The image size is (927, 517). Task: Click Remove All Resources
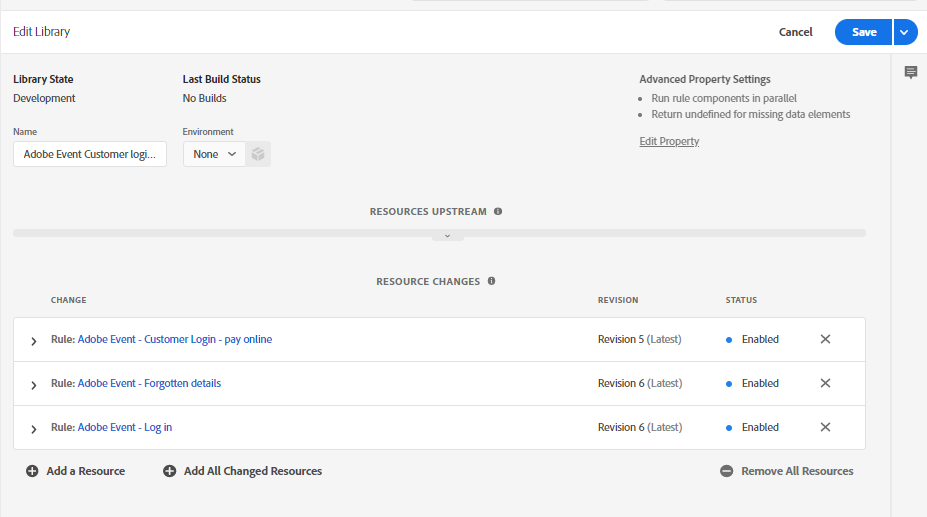[x=787, y=471]
